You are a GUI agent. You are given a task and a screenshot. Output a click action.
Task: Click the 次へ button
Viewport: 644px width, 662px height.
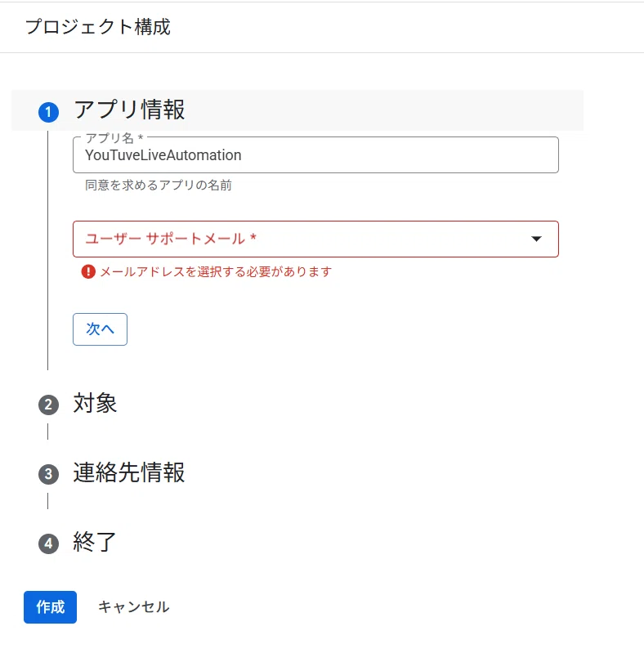pos(100,329)
